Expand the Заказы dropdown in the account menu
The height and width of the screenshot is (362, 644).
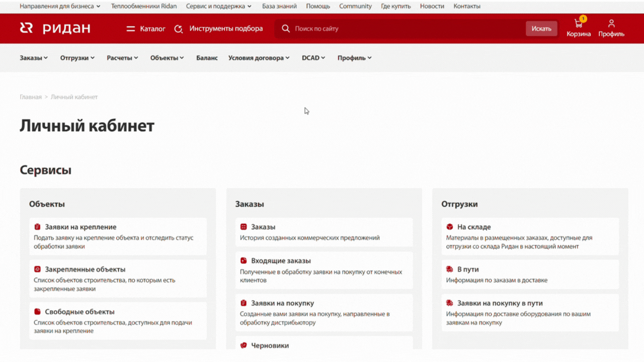(34, 58)
